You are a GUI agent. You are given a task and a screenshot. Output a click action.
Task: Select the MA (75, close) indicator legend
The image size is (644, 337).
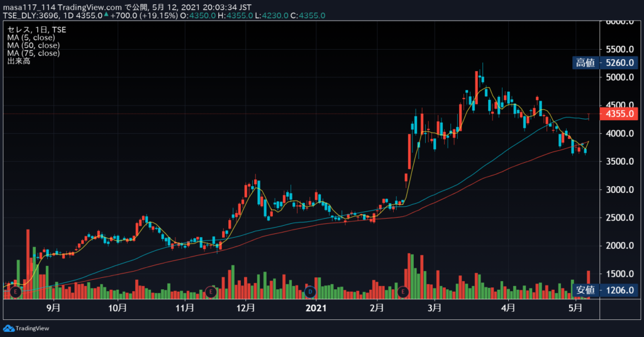[33, 53]
